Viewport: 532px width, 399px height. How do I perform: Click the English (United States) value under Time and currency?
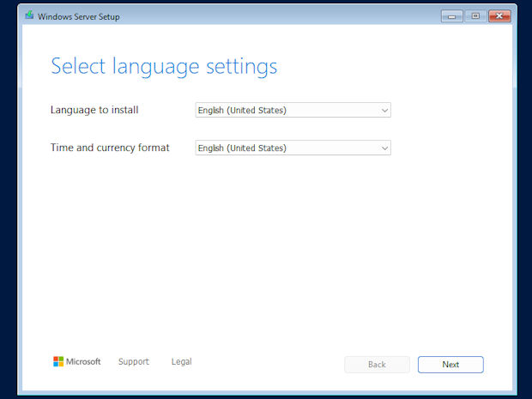(x=242, y=148)
